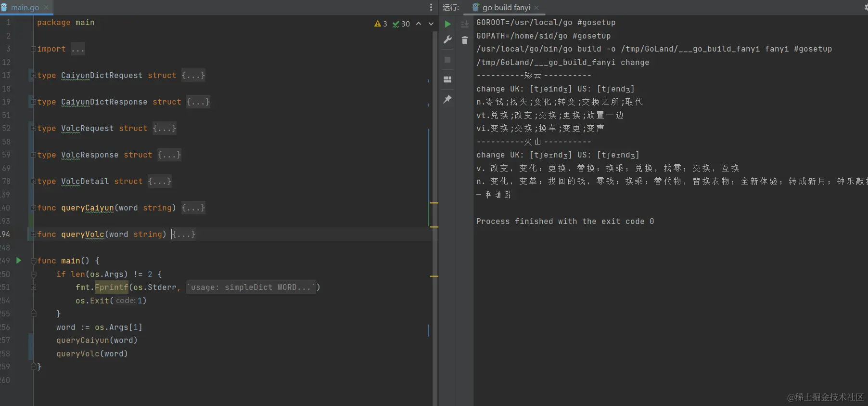Click the word := os.Args[1] statement
868x406 pixels.
[99, 327]
